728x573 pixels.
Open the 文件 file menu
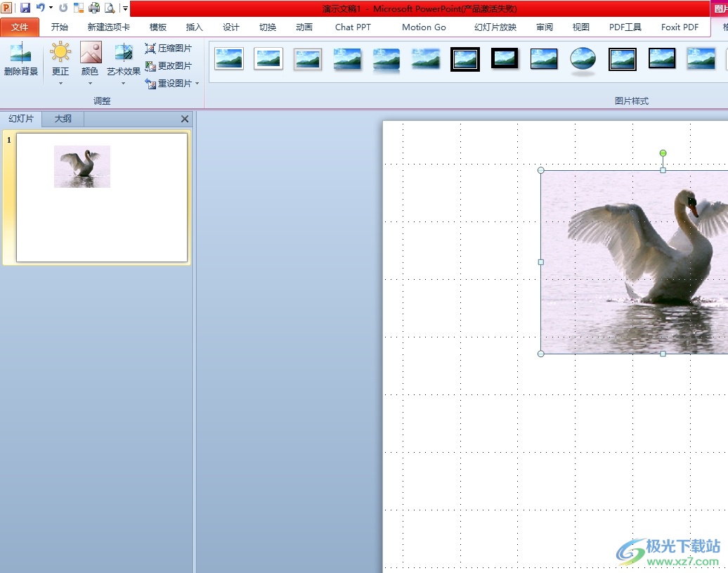pyautogui.click(x=20, y=27)
